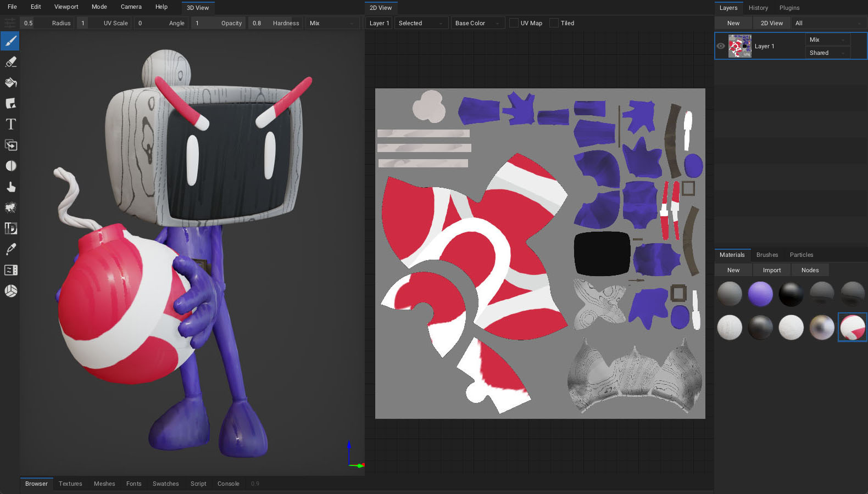Image resolution: width=868 pixels, height=494 pixels.
Task: Toggle the Tiled checkbox
Action: point(554,23)
